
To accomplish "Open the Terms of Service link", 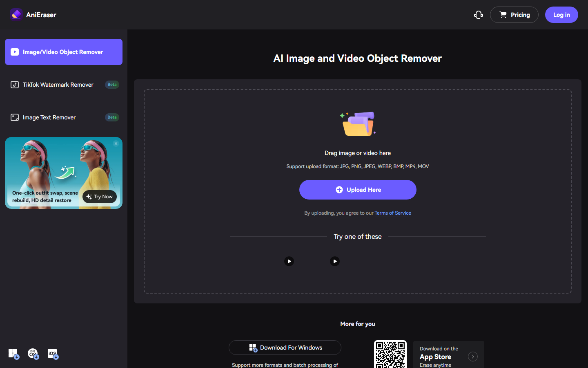I will [x=393, y=213].
